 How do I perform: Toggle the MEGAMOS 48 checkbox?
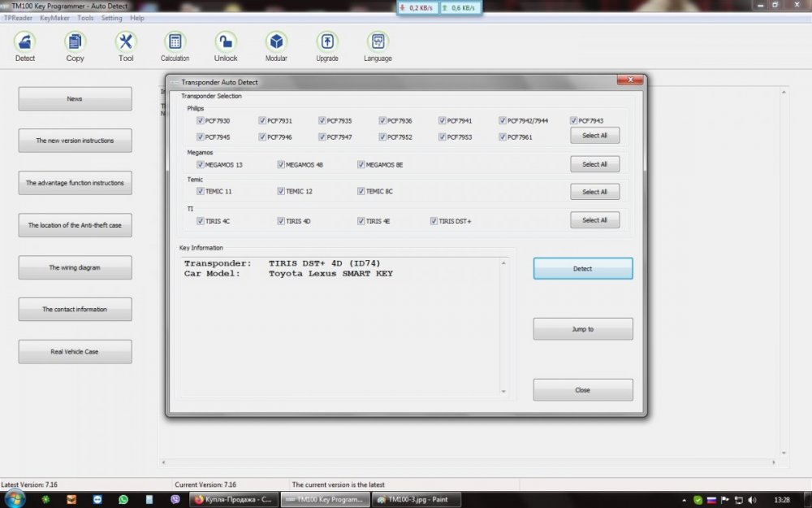[x=281, y=165]
